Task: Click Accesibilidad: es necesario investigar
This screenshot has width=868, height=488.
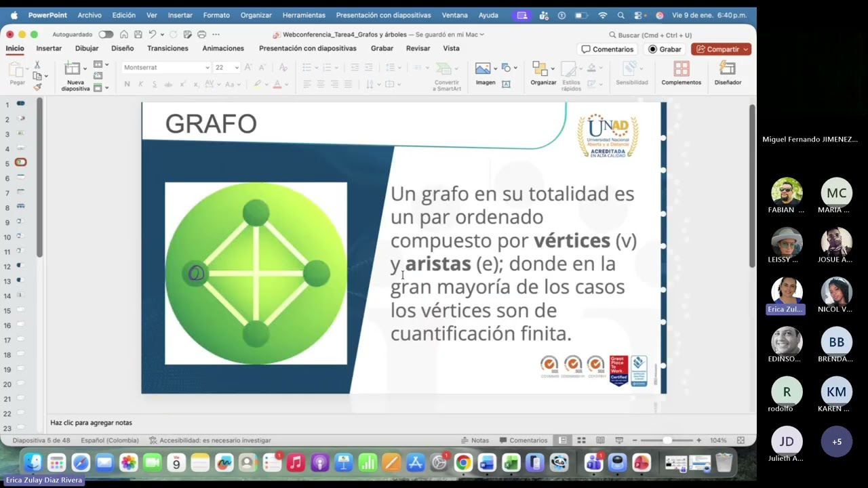Action: click(x=210, y=440)
